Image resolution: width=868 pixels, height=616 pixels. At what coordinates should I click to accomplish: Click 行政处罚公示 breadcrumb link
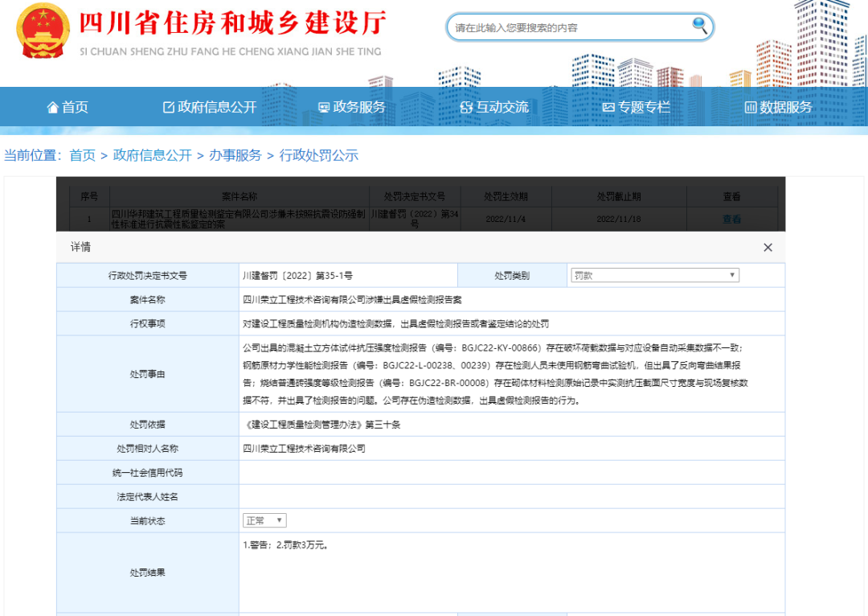click(319, 155)
